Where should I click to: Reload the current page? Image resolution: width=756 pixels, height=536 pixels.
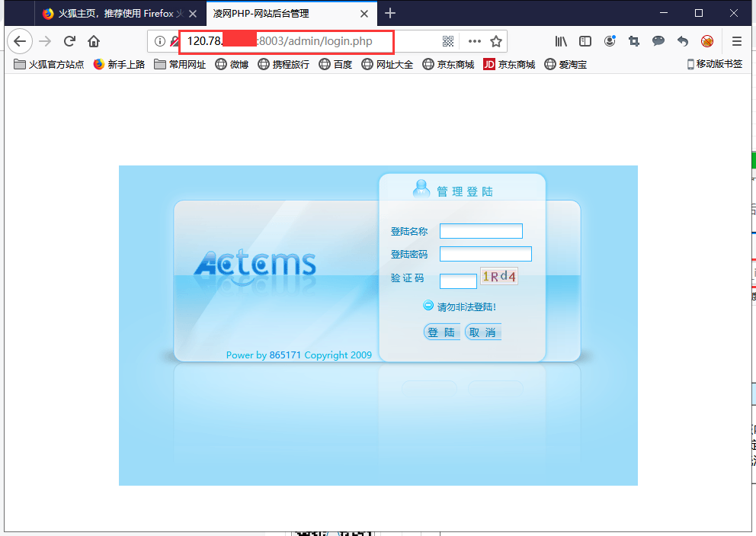coord(69,41)
